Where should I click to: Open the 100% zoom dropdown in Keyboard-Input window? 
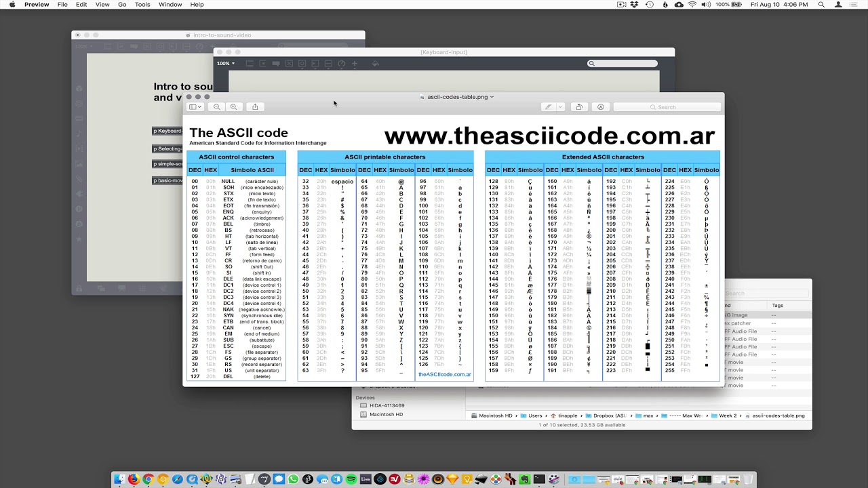(226, 64)
